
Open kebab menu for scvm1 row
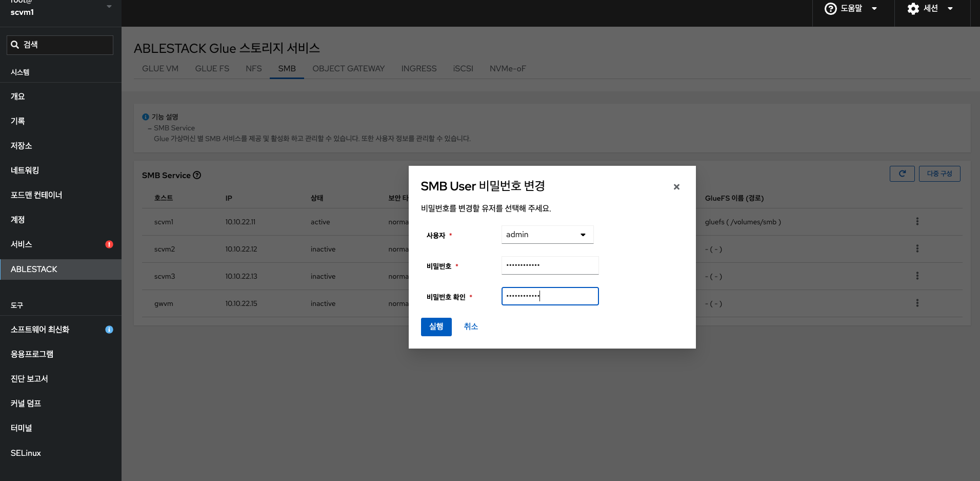[917, 222]
